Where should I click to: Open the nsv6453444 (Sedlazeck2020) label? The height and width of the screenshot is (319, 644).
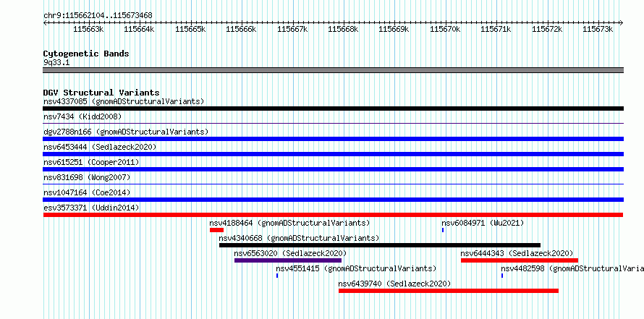click(100, 147)
